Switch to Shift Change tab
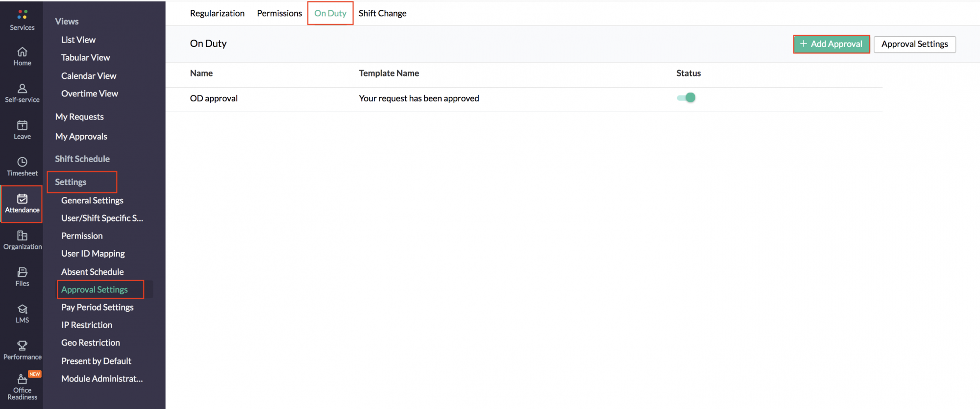980x409 pixels. (x=382, y=13)
